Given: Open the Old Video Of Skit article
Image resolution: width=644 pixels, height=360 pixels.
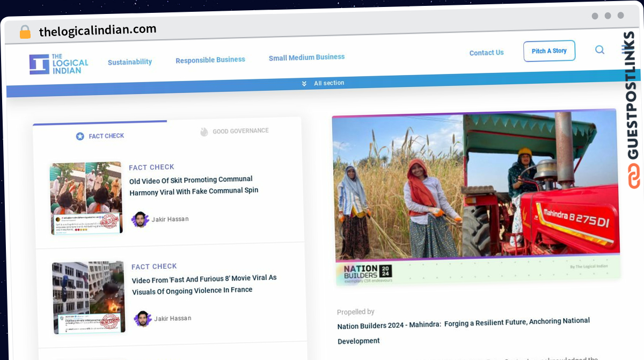Looking at the screenshot, I should pos(194,185).
